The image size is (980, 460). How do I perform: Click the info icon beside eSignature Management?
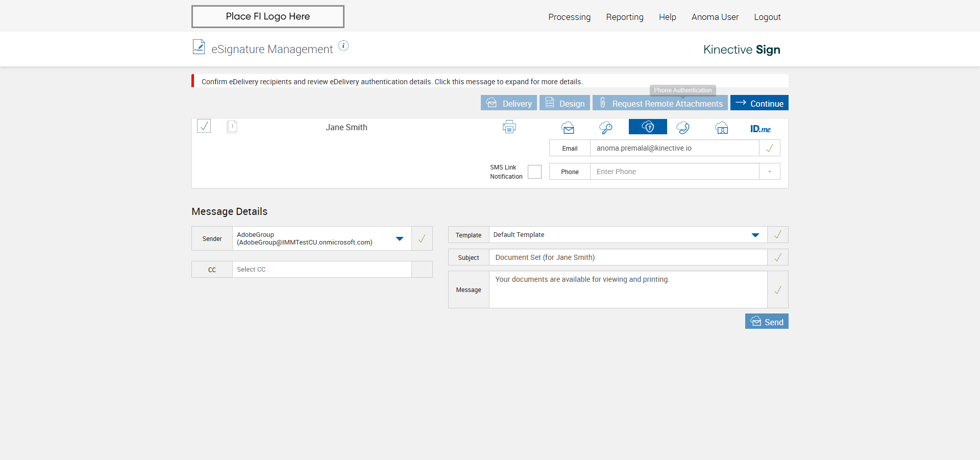(344, 46)
